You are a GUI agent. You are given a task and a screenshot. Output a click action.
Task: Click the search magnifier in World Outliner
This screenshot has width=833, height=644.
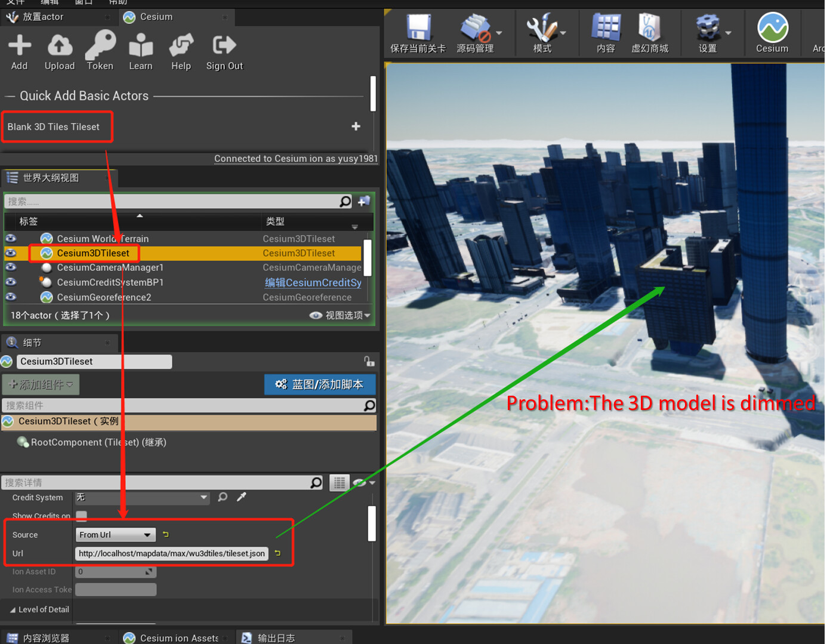345,202
